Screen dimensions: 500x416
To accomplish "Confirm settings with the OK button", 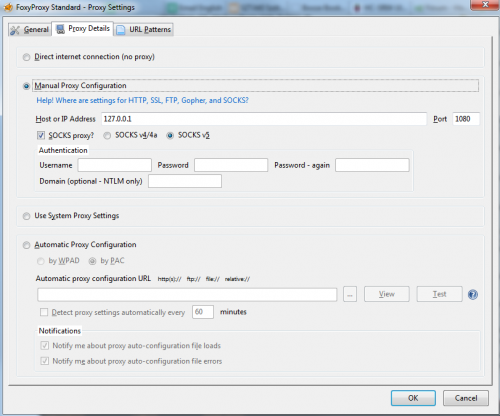I will point(413,398).
